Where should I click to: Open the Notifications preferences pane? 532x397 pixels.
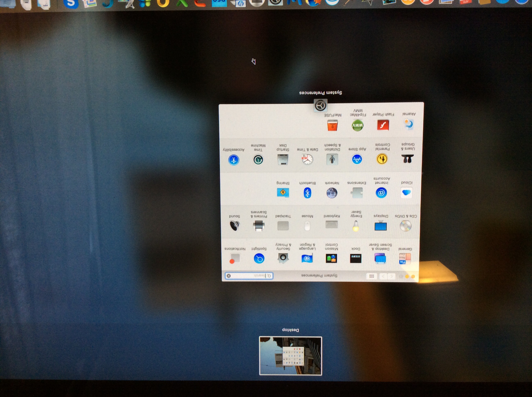click(235, 259)
